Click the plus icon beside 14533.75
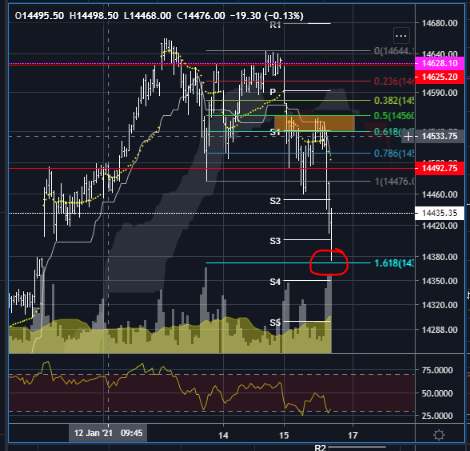This screenshot has width=470, height=451. click(408, 137)
